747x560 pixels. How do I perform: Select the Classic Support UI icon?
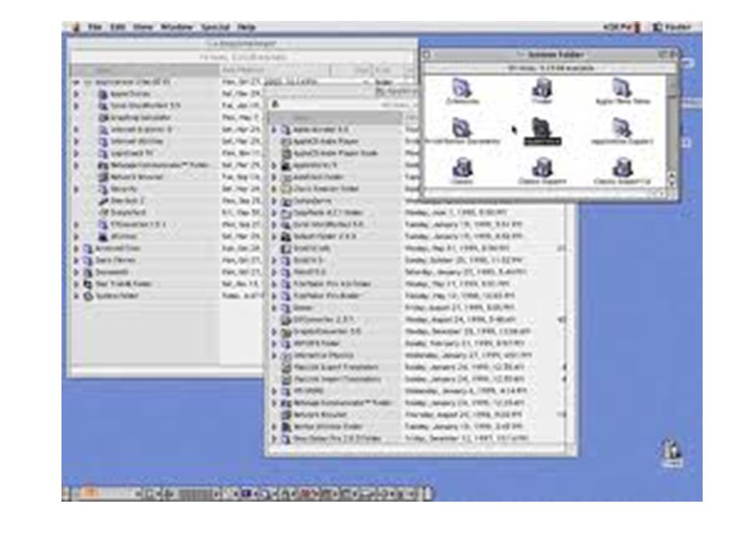click(622, 171)
